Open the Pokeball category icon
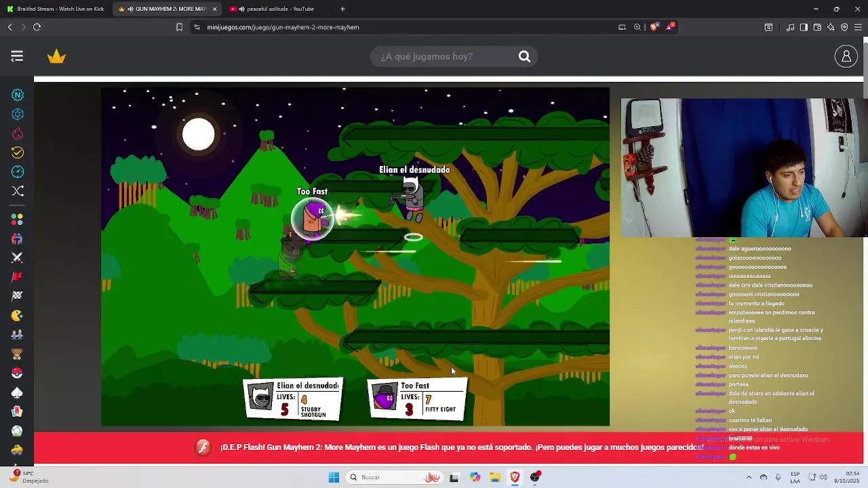868x488 pixels. coord(17,373)
